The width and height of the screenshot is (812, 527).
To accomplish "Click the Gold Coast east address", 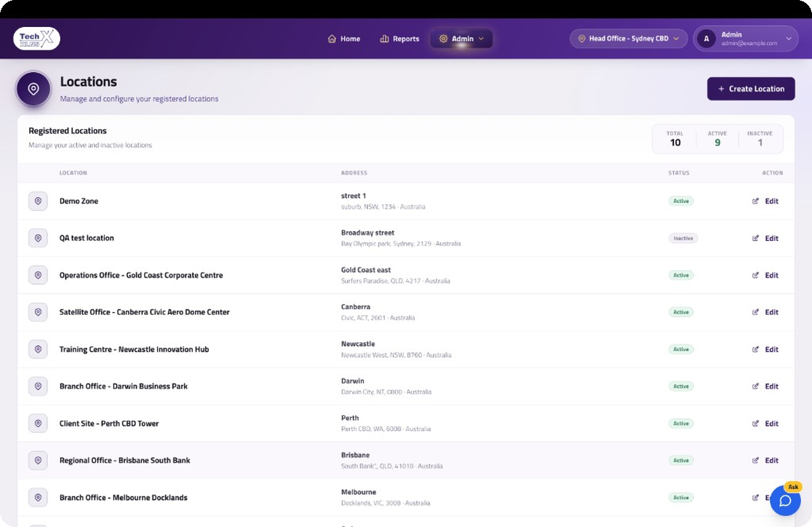I will tap(366, 270).
